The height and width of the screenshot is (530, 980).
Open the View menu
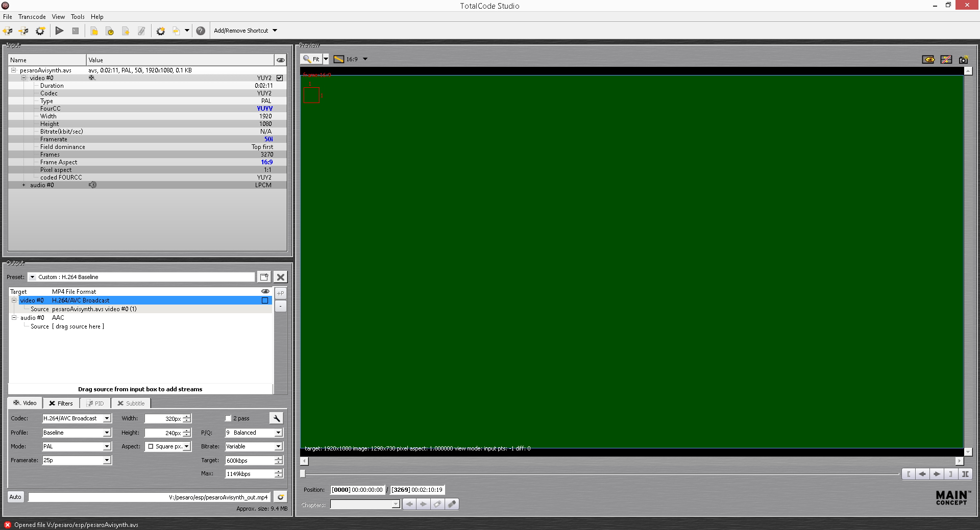(58, 17)
